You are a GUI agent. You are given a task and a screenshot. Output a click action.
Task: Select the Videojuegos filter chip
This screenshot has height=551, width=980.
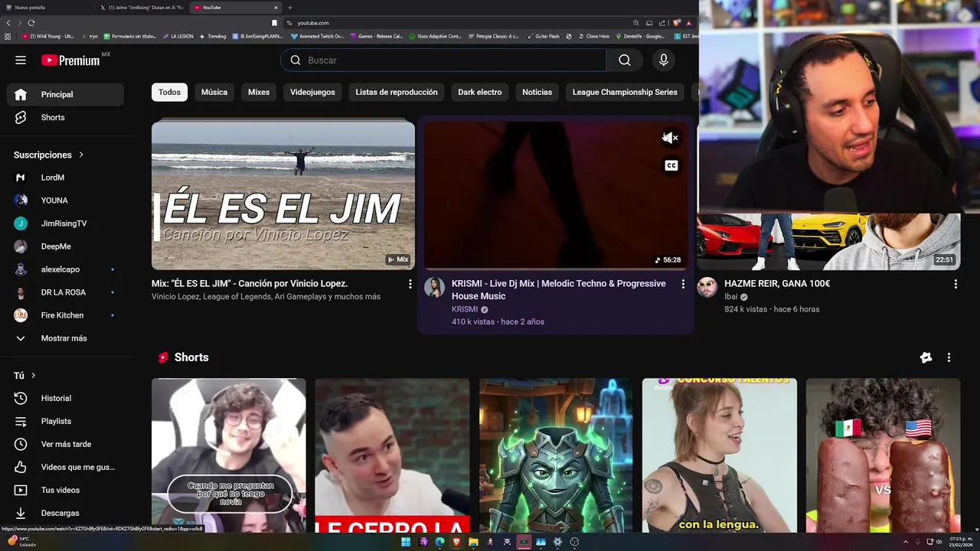pos(312,92)
